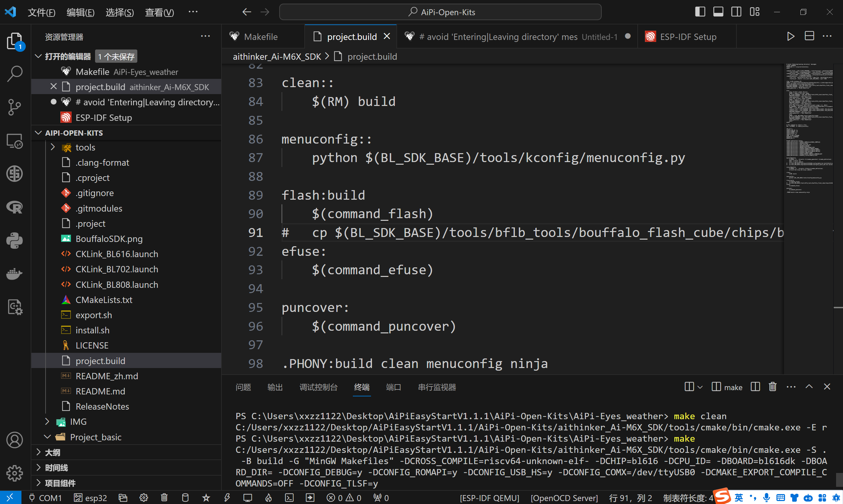
Task: Click ESP-IDF trash full clean icon
Action: coord(164,498)
